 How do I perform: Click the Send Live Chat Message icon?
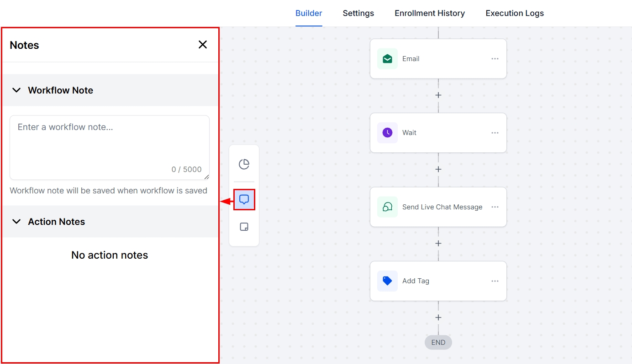(x=387, y=207)
